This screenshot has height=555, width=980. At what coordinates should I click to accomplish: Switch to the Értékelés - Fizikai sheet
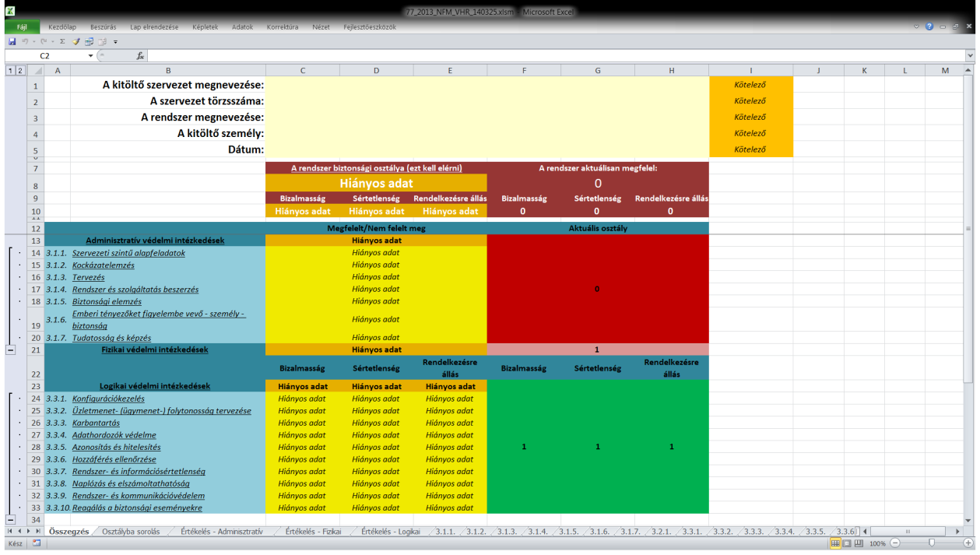313,532
